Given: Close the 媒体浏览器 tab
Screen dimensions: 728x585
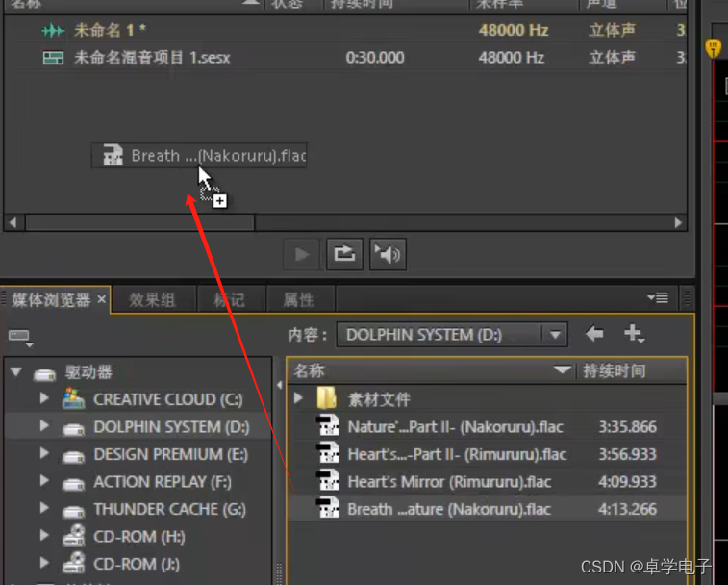Looking at the screenshot, I should pyautogui.click(x=102, y=299).
